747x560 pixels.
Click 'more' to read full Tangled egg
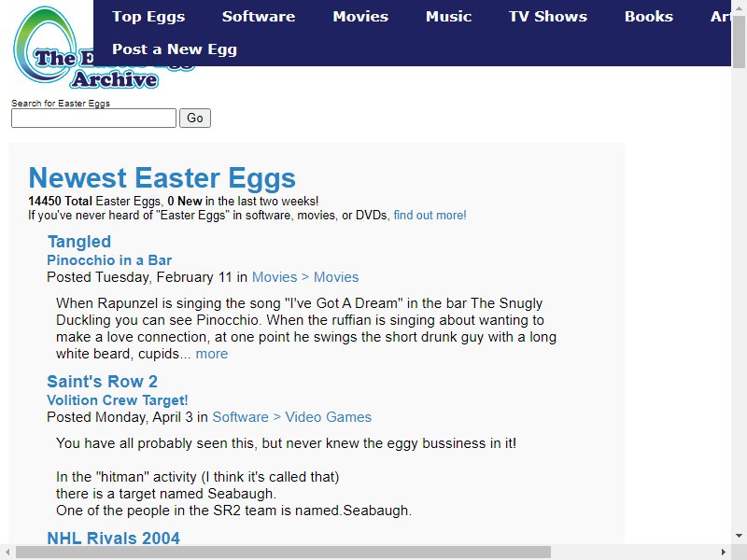[212, 354]
